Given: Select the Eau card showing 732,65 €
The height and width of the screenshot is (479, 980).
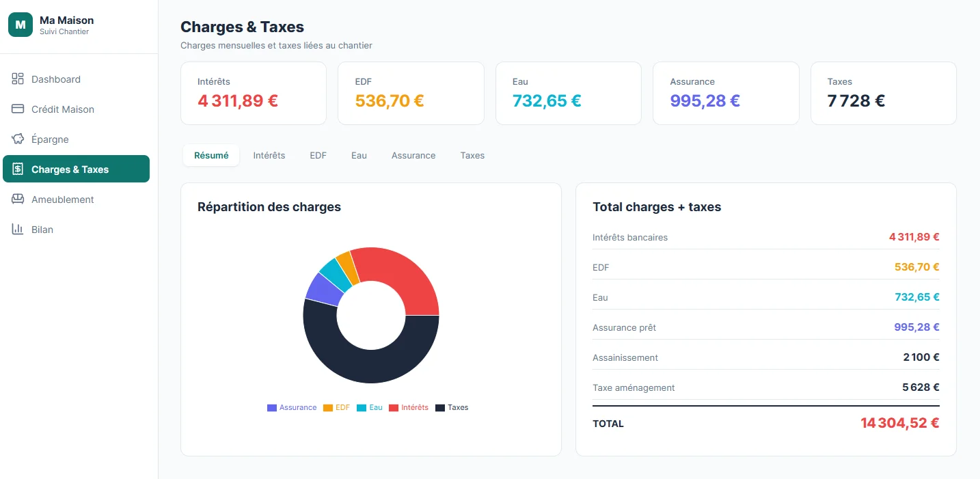Looking at the screenshot, I should click(568, 93).
